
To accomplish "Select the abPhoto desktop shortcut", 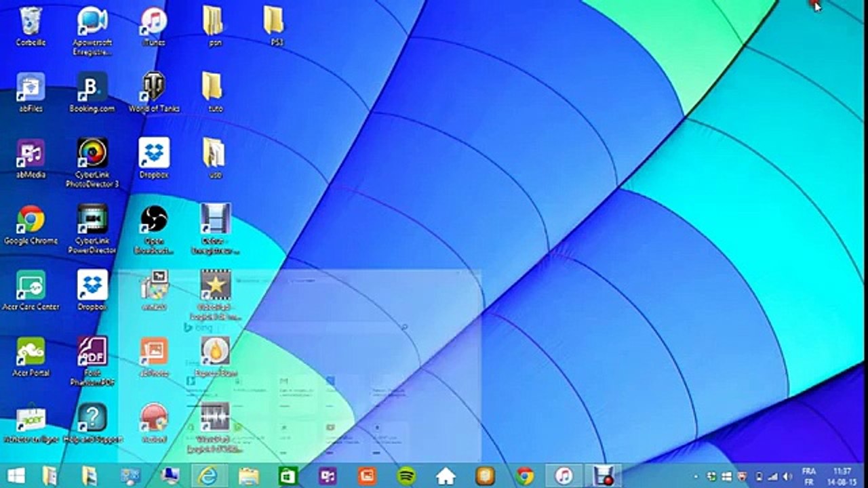I will 154,357.
